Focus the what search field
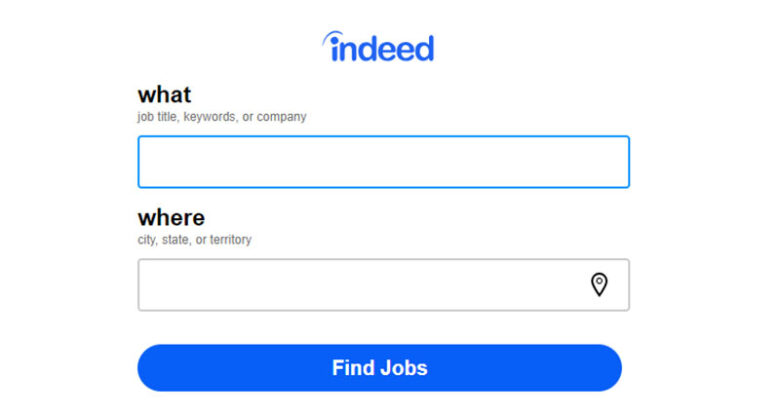This screenshot has width=780, height=413. click(383, 162)
